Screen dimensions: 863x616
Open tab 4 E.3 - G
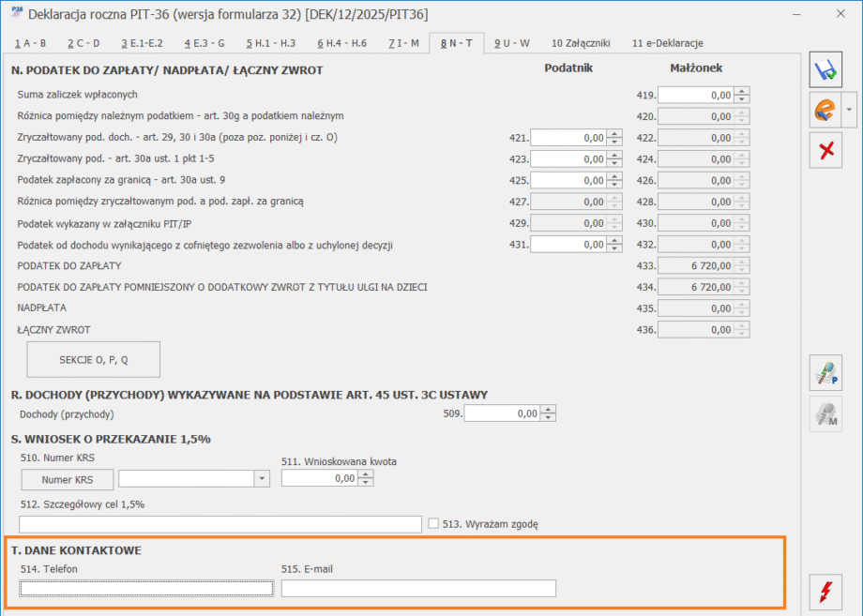[x=204, y=43]
